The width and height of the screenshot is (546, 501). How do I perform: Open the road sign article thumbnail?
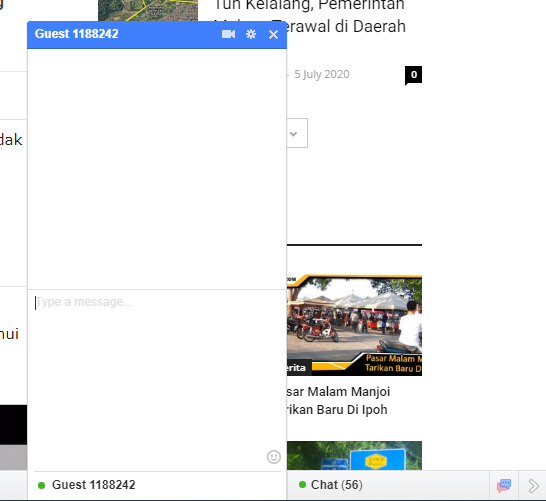point(354,455)
